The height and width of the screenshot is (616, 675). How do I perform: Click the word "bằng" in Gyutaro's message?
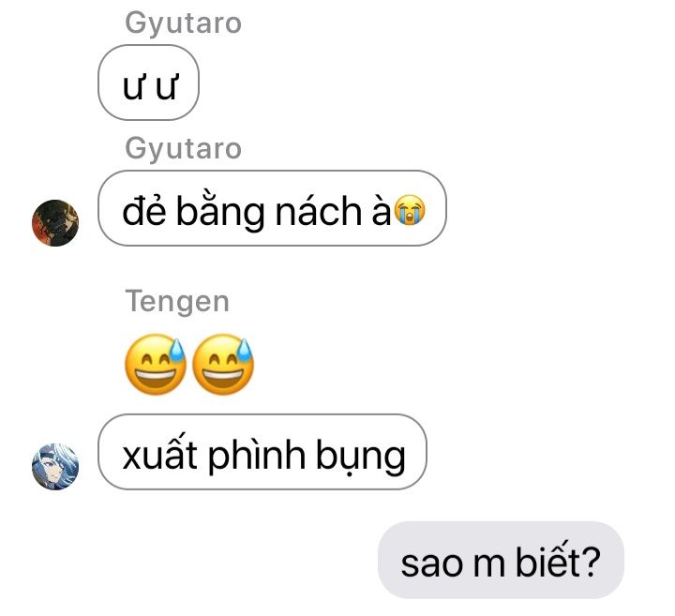click(220, 211)
